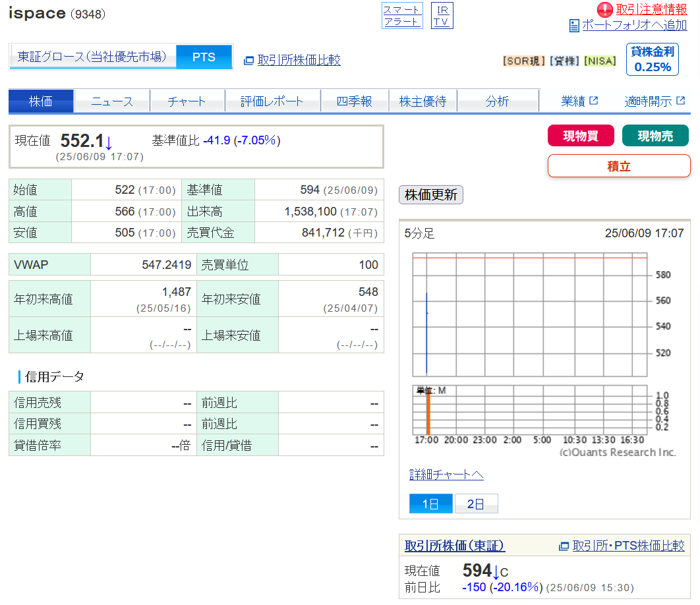Open 取引所株価(東証) link

(x=454, y=546)
